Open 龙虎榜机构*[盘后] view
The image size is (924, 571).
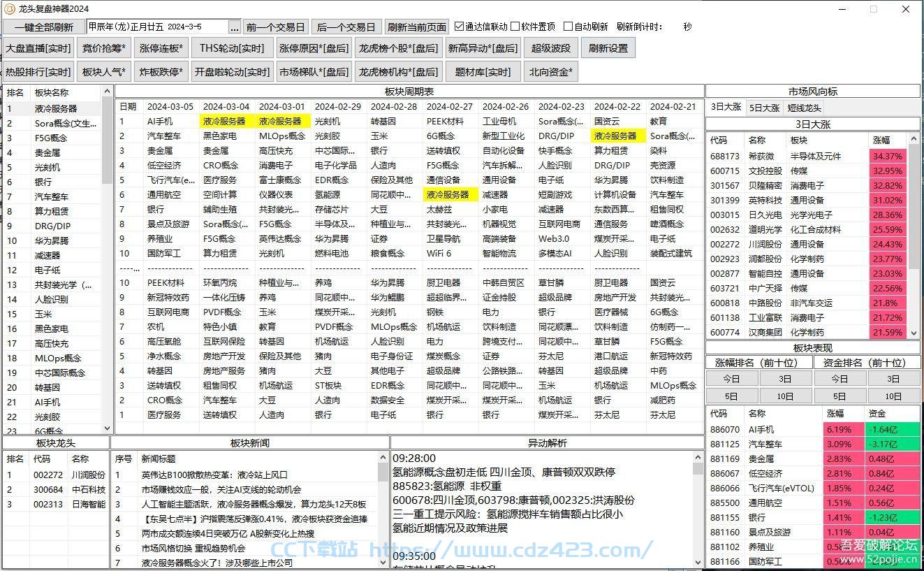tap(398, 71)
